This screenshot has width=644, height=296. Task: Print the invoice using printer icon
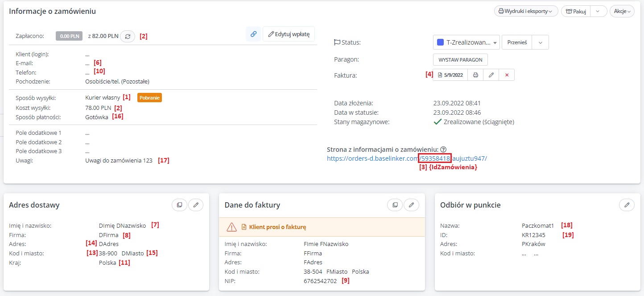point(475,75)
